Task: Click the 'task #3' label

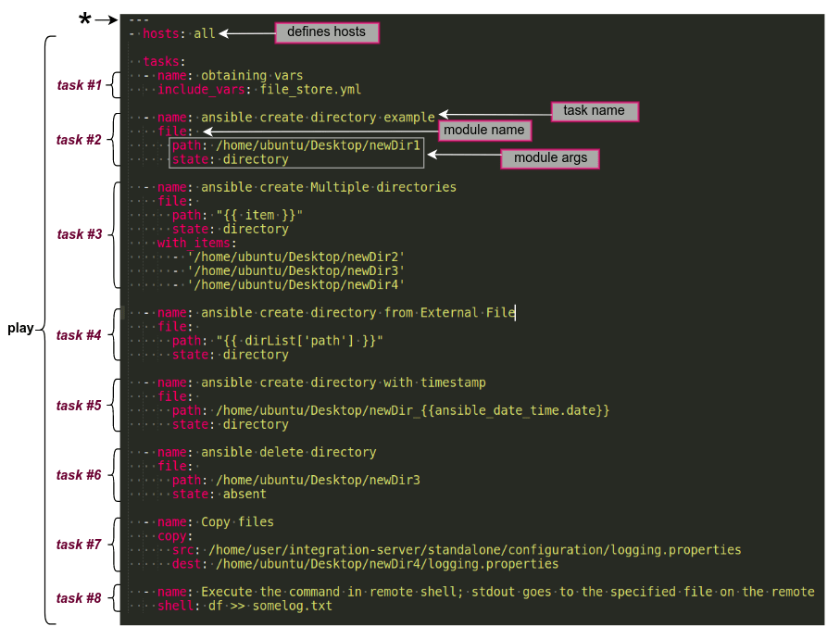Action: [79, 234]
